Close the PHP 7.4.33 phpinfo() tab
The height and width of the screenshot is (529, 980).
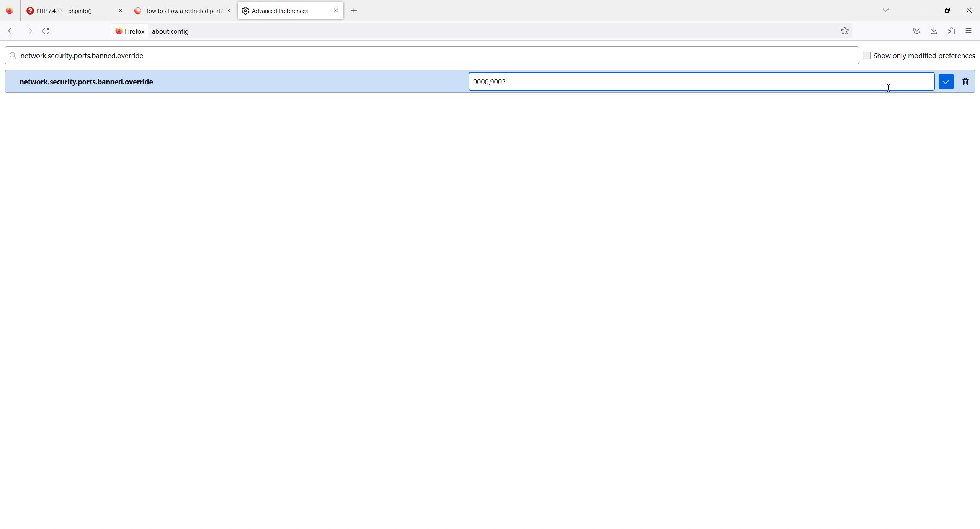[x=121, y=11]
